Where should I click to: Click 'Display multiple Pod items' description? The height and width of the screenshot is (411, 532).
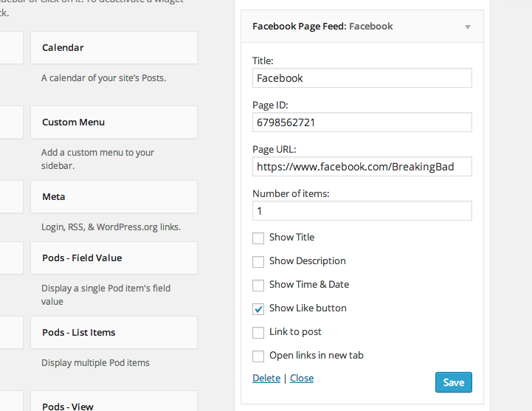(95, 363)
